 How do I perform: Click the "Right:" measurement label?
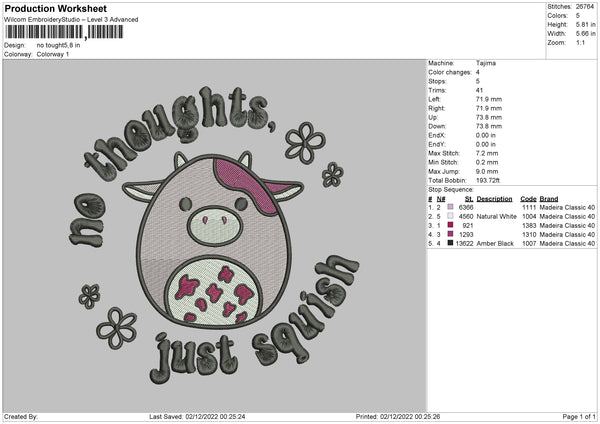[x=437, y=108]
